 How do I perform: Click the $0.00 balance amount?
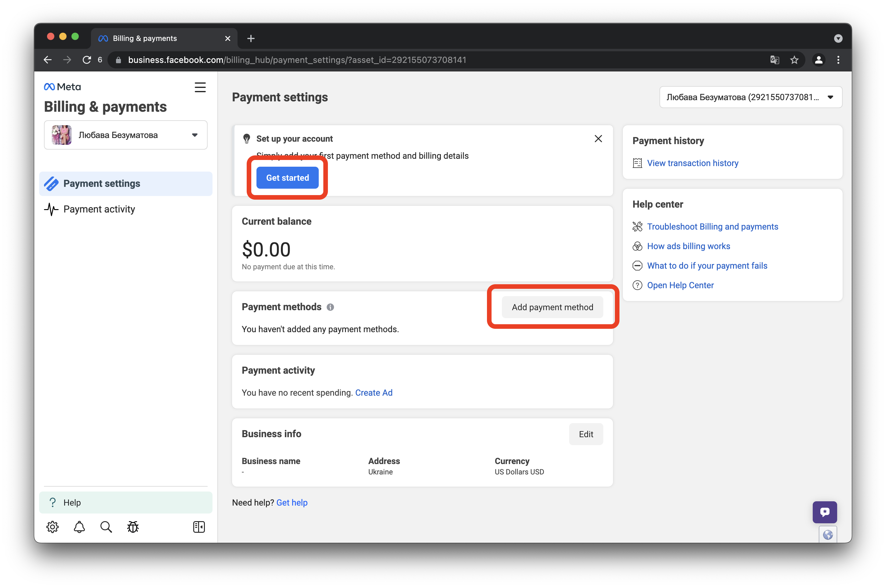[266, 249]
